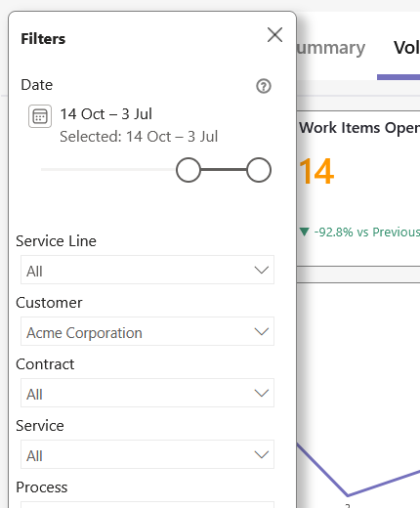Close the Filters panel
Image resolution: width=420 pixels, height=508 pixels.
274,34
